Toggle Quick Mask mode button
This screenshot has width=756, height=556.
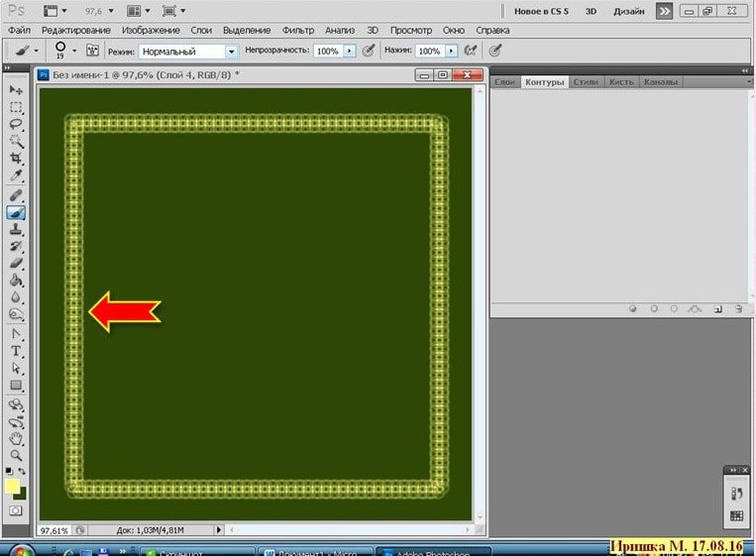pyautogui.click(x=16, y=509)
